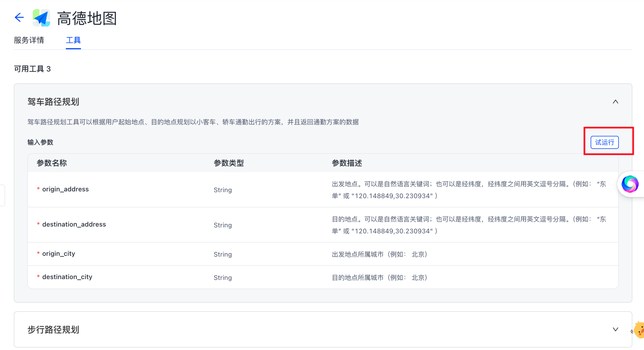Collapse 驾车路径规划 using the up chevron
644x350 pixels.
pos(615,102)
